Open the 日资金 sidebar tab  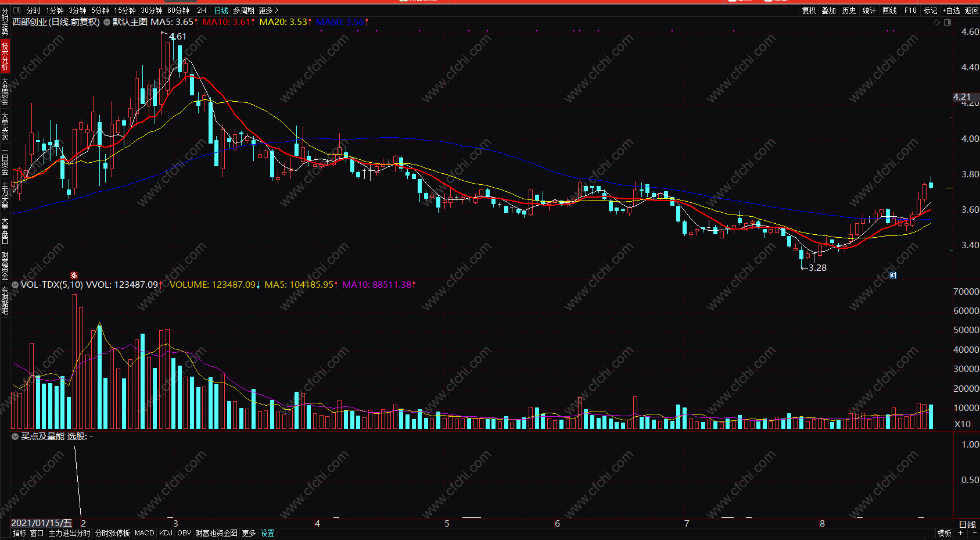tap(5, 163)
